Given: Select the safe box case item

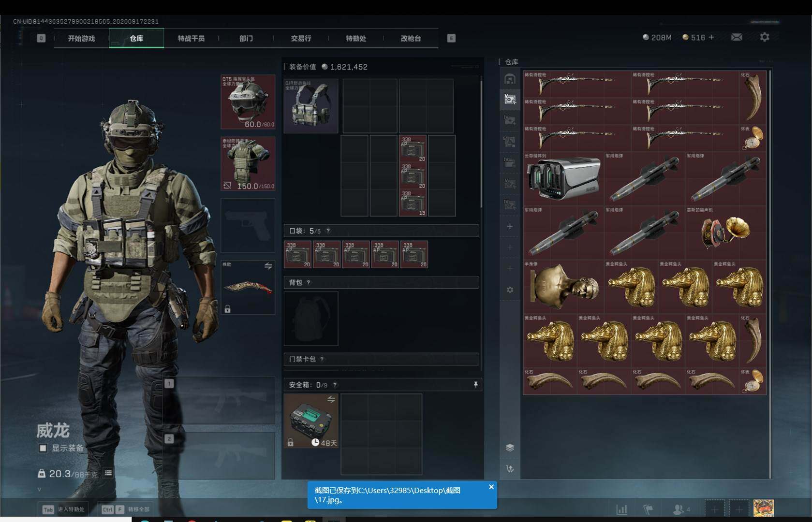Looking at the screenshot, I should (311, 421).
